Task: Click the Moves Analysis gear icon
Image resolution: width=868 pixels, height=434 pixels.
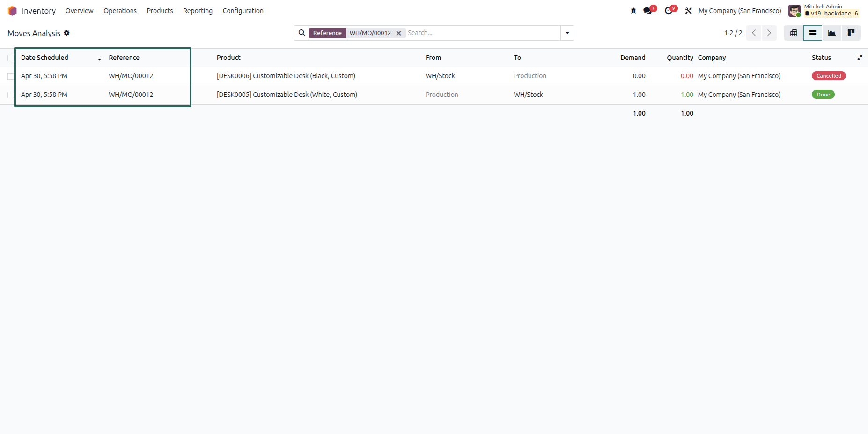Action: (x=66, y=33)
